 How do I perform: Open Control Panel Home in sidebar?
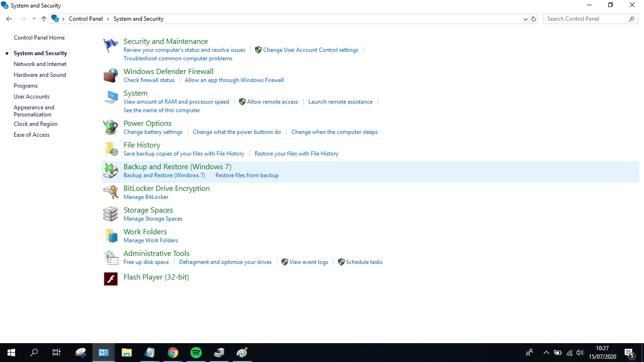39,38
